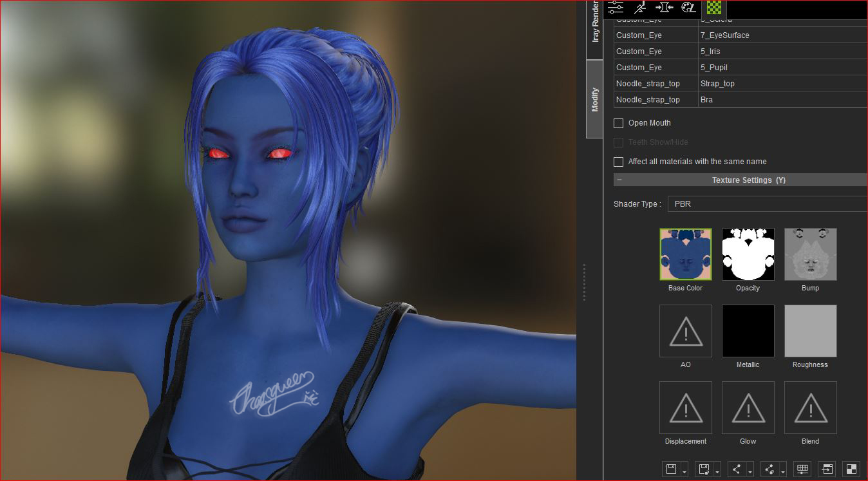Click the gray Roughness texture slot
868x481 pixels.
tap(811, 331)
